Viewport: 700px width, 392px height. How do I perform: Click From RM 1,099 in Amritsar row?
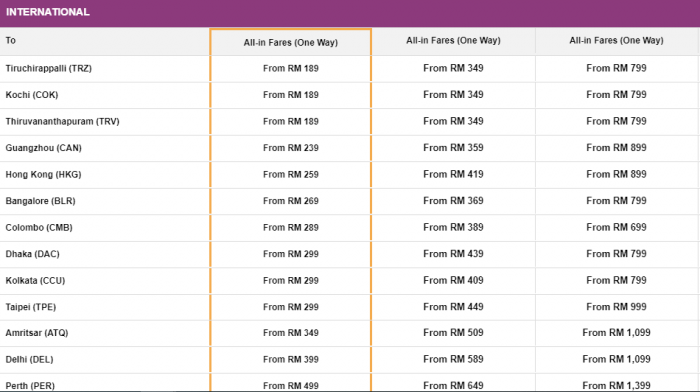[x=616, y=333]
